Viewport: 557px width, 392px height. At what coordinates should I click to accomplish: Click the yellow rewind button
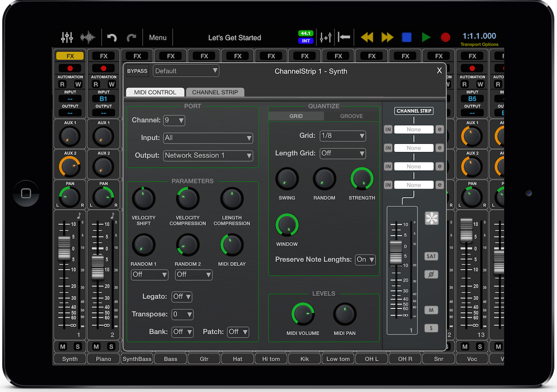pyautogui.click(x=367, y=37)
